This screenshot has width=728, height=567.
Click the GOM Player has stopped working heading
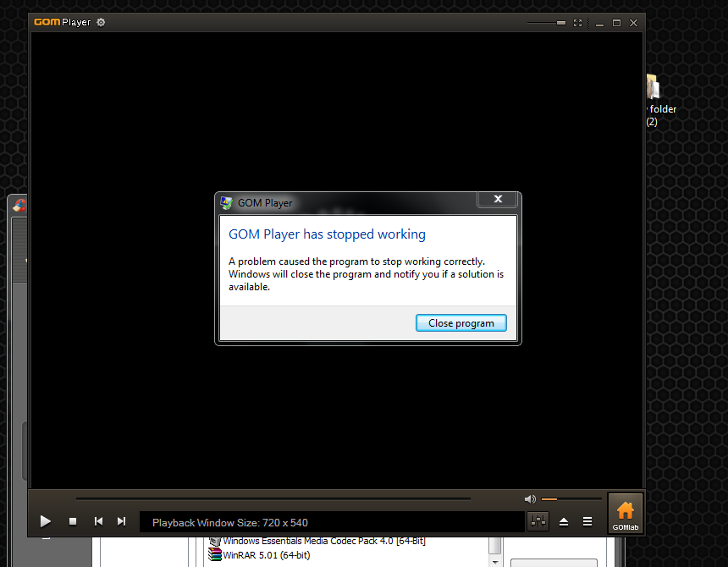click(x=327, y=234)
